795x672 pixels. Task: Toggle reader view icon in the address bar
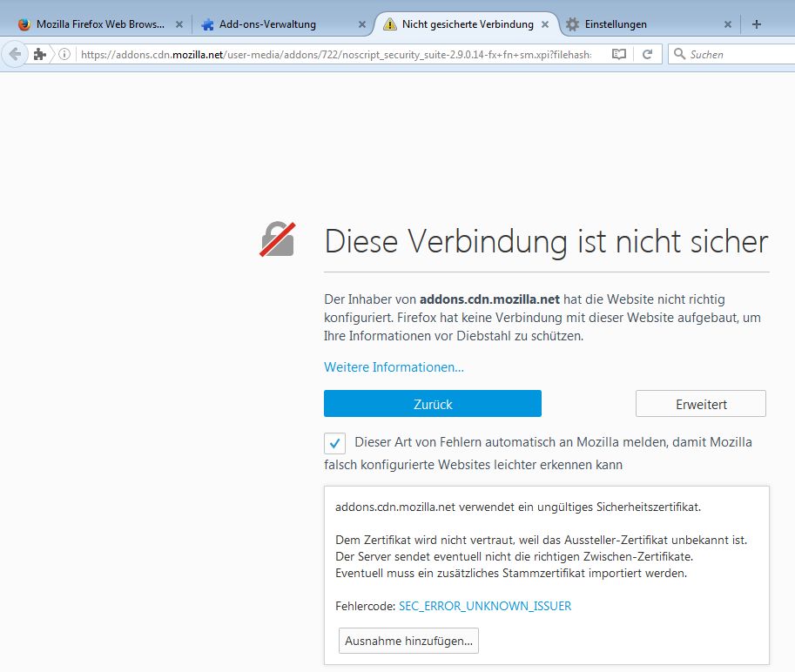coord(618,54)
